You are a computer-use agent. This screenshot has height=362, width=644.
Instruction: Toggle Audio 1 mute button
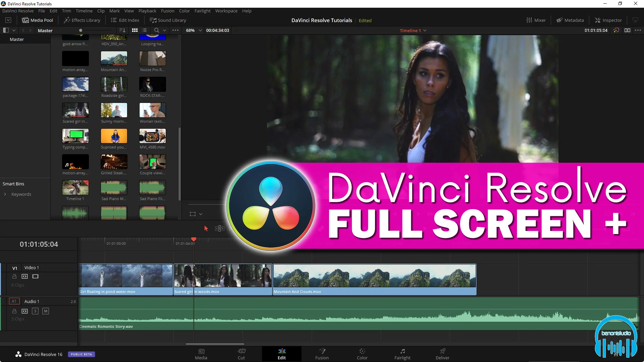pos(46,311)
